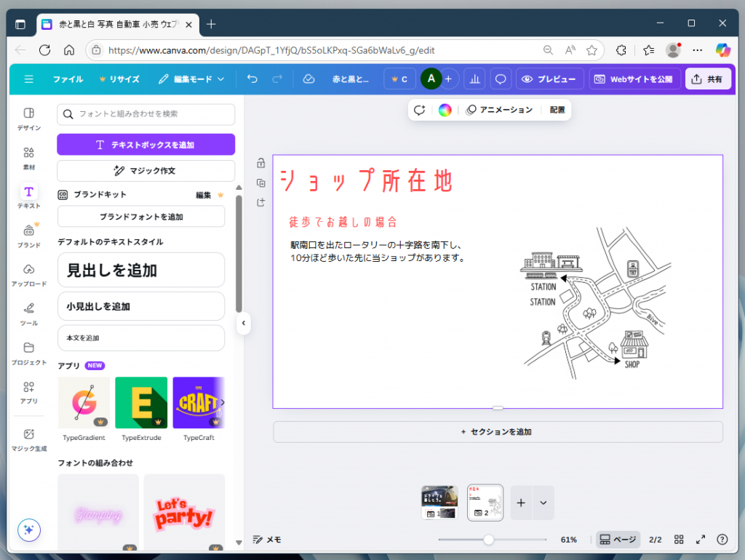Screen dimensions: 745x560
Task: Open the ツール panel in the sidebar
Action: point(28,315)
